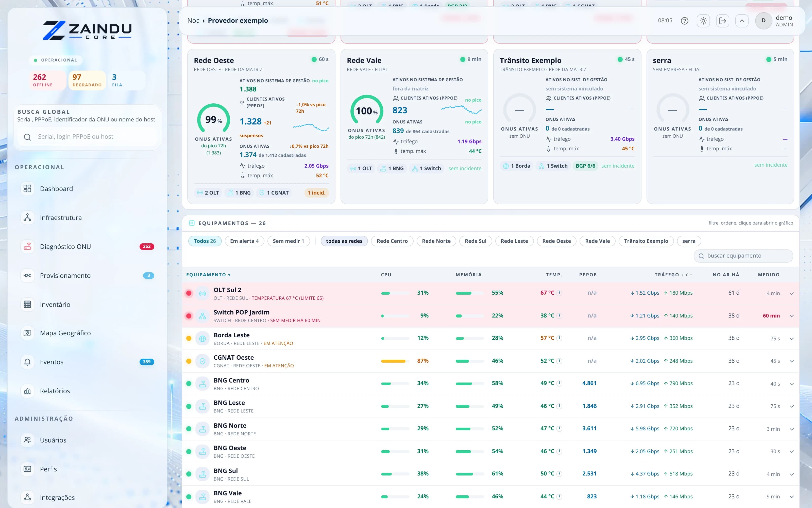
Task: Collapse the header with the up chevron button
Action: pos(742,21)
